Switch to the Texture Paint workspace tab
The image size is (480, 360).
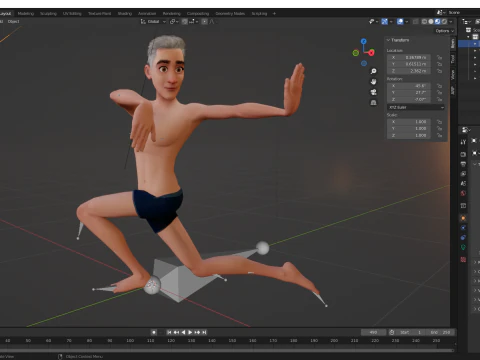99,13
